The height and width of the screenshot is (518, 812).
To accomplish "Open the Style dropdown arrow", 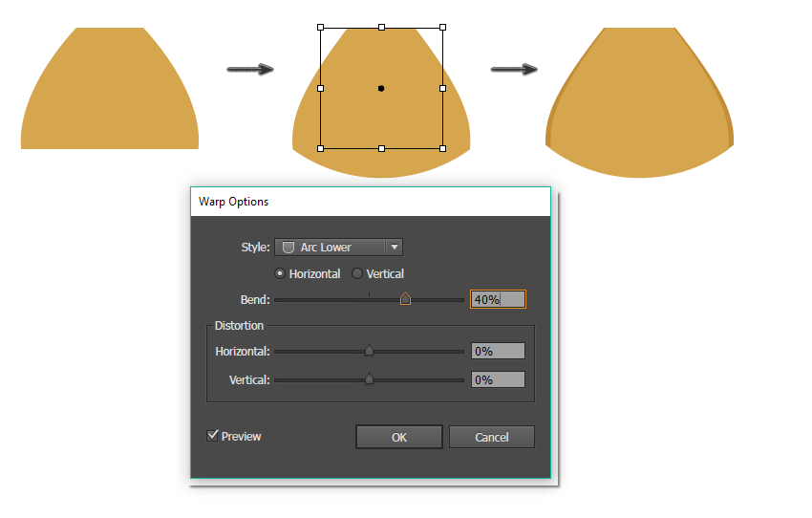I will [394, 248].
